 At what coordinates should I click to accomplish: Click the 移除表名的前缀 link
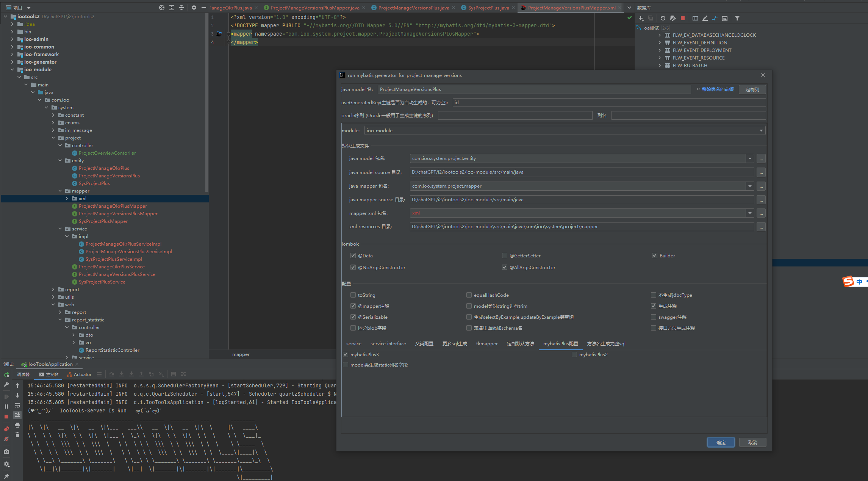(718, 89)
